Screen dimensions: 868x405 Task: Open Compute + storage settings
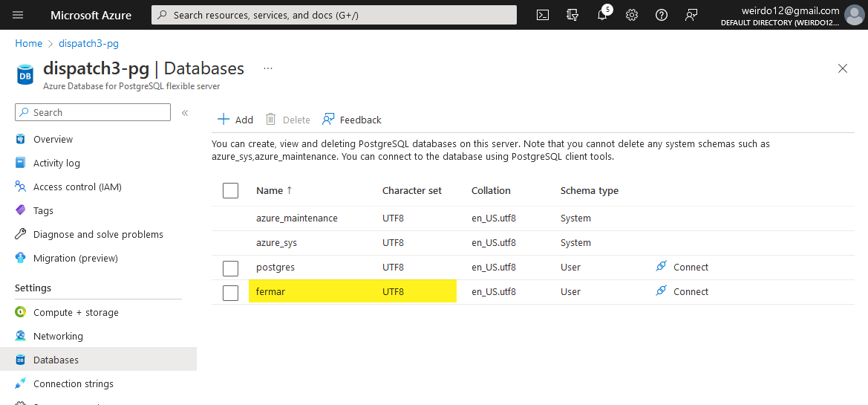(75, 312)
